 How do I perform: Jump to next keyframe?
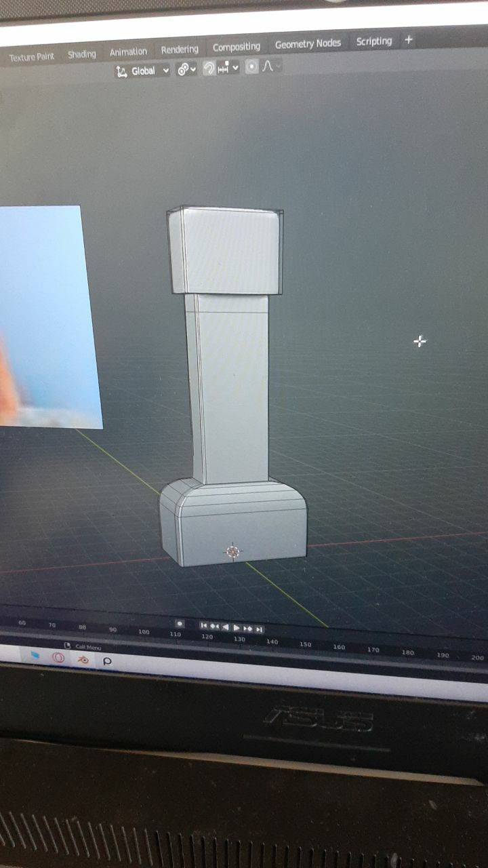(x=247, y=629)
